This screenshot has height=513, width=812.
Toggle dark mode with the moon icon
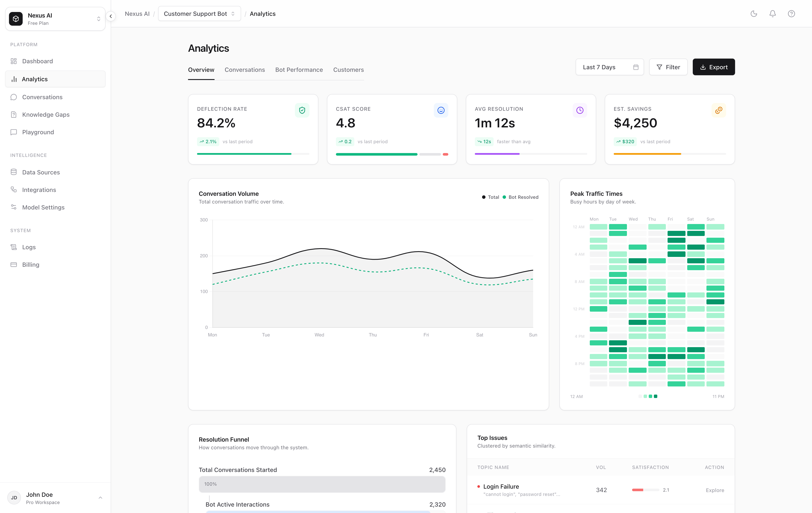click(x=754, y=14)
